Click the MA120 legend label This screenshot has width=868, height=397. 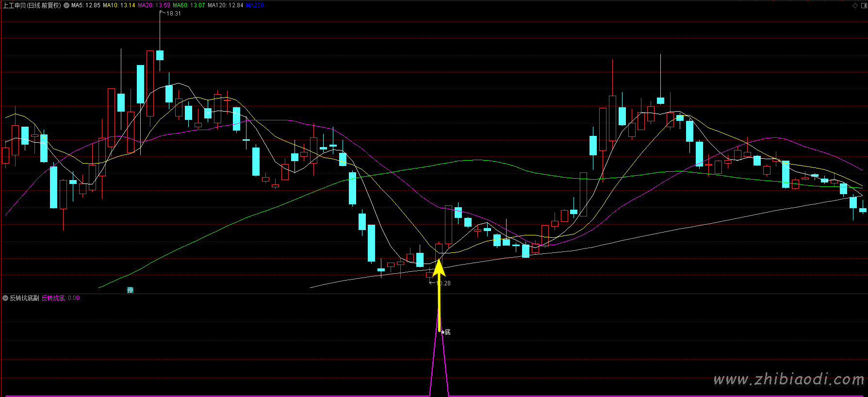tap(226, 5)
